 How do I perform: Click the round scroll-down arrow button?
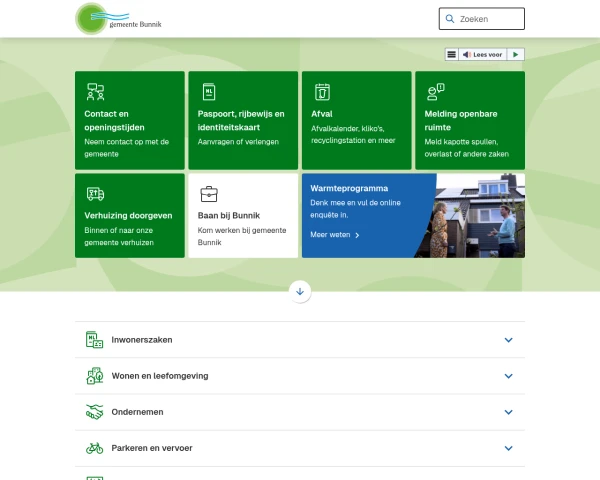(300, 292)
